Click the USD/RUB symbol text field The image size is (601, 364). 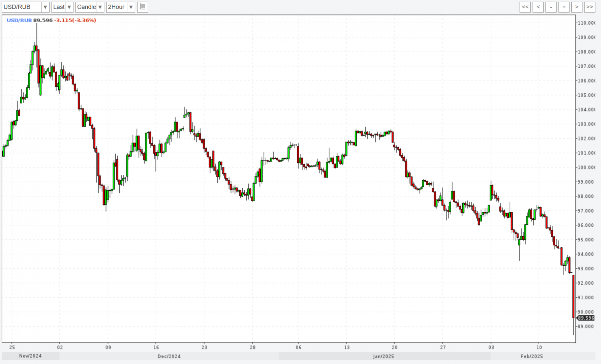tap(21, 7)
